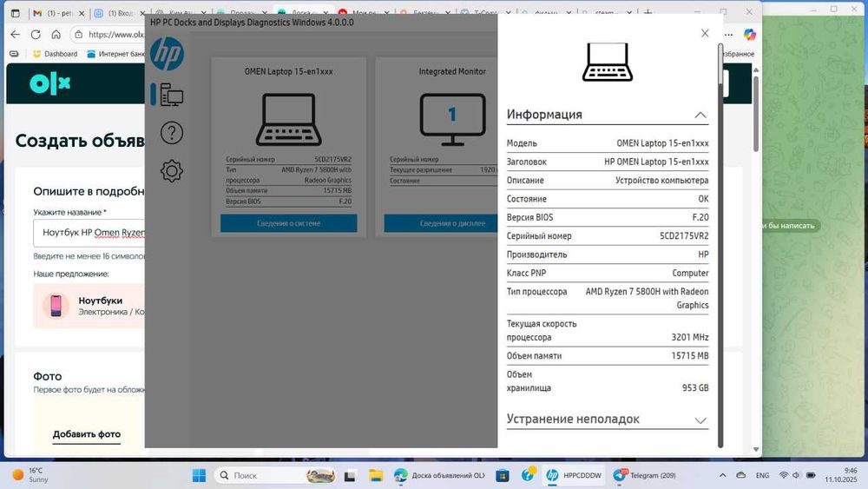Open the browser tab actions menu icon
The height and width of the screenshot is (489, 868).
[x=16, y=13]
